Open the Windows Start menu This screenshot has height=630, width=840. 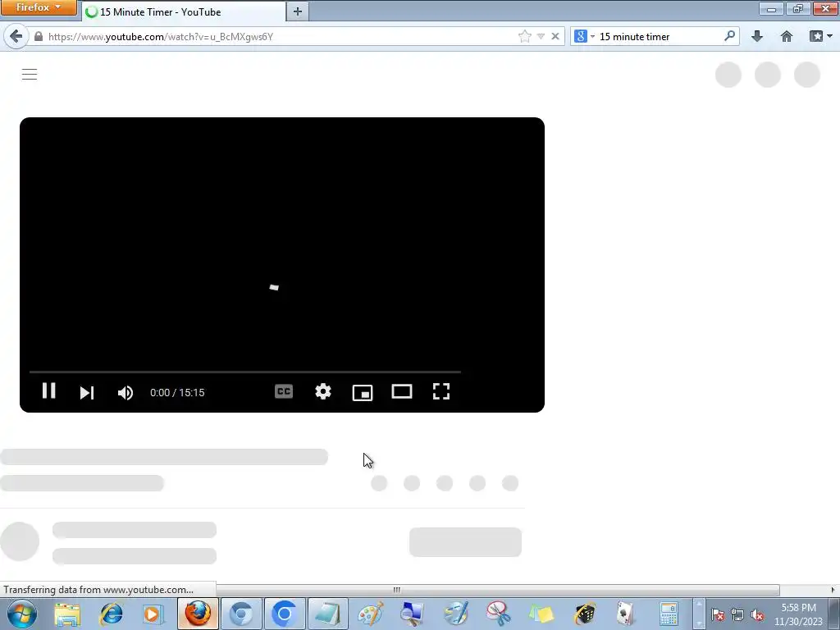coord(22,614)
